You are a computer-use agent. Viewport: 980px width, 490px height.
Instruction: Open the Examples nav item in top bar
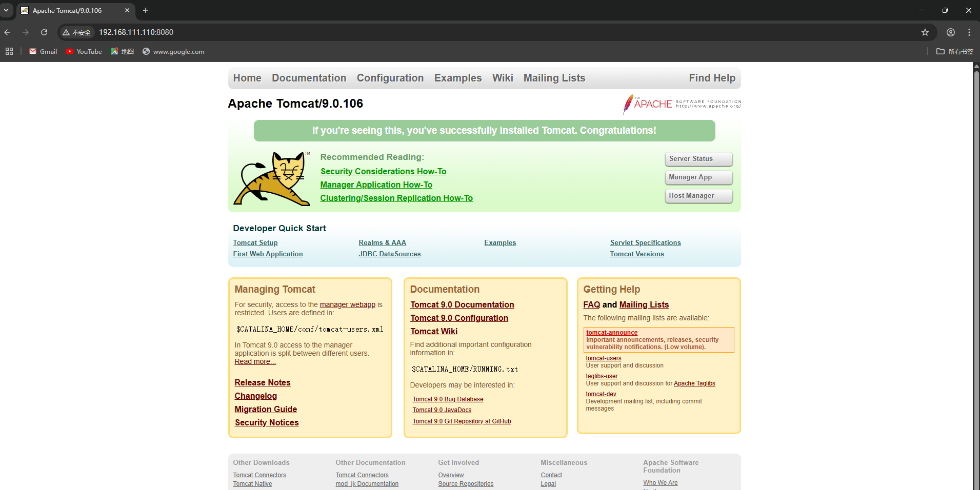(x=458, y=78)
